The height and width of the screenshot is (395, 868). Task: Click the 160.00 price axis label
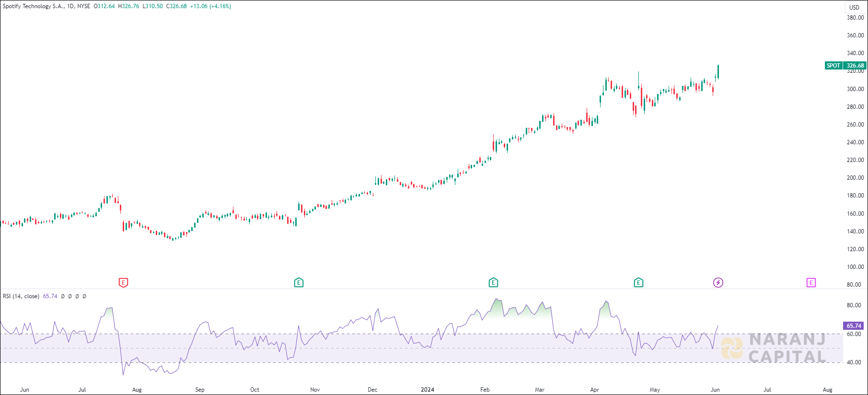click(856, 214)
